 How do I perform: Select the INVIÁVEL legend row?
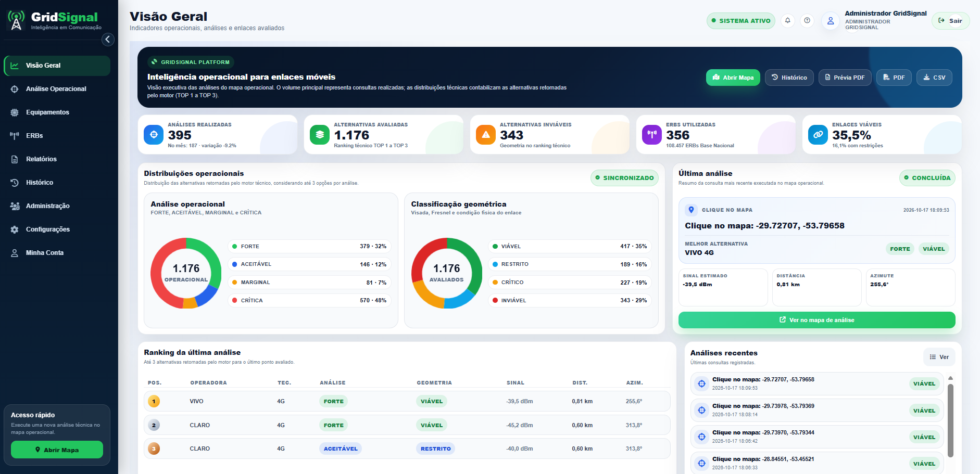pyautogui.click(x=570, y=300)
